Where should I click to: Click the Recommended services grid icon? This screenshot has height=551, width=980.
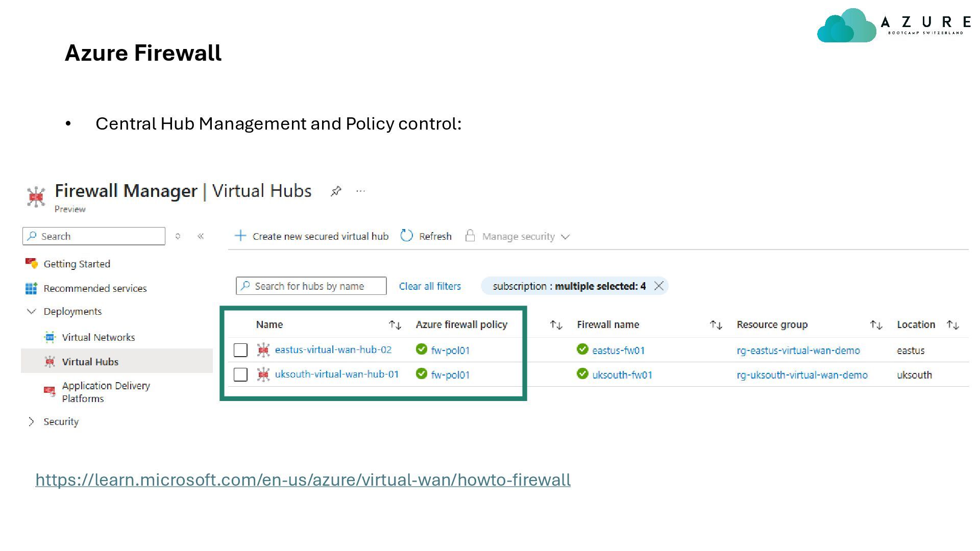point(31,288)
